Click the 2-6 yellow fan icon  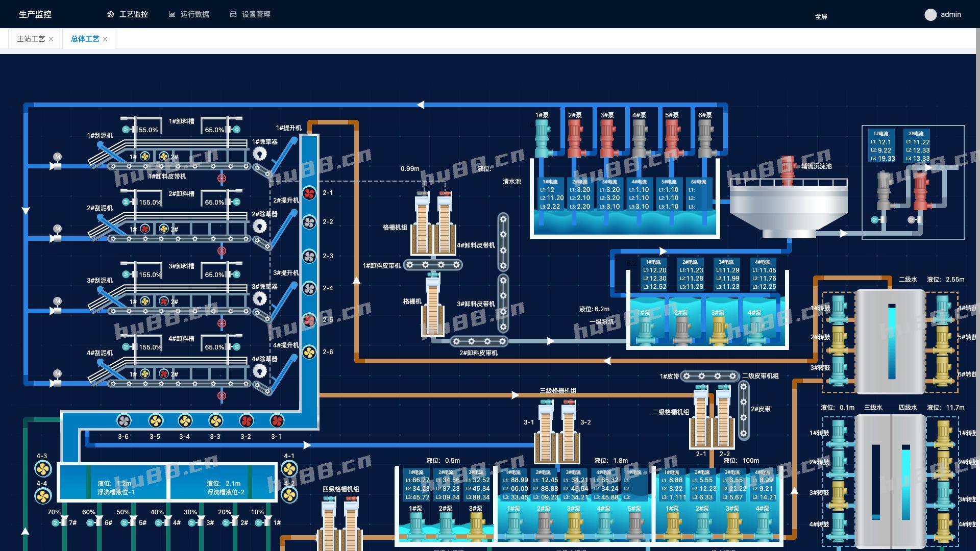[x=309, y=352]
